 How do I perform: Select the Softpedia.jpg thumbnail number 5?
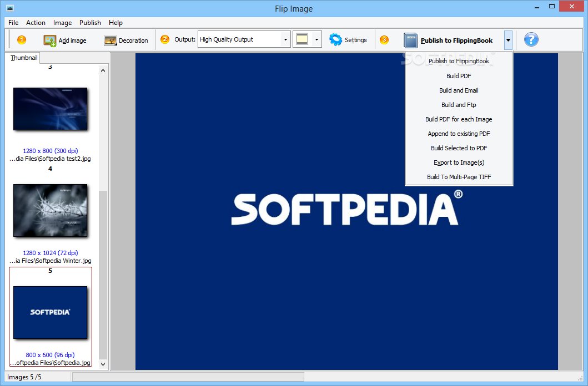[51, 313]
